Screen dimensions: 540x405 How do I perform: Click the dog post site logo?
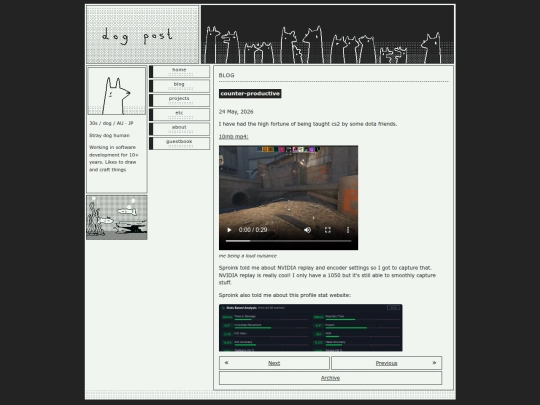(142, 34)
